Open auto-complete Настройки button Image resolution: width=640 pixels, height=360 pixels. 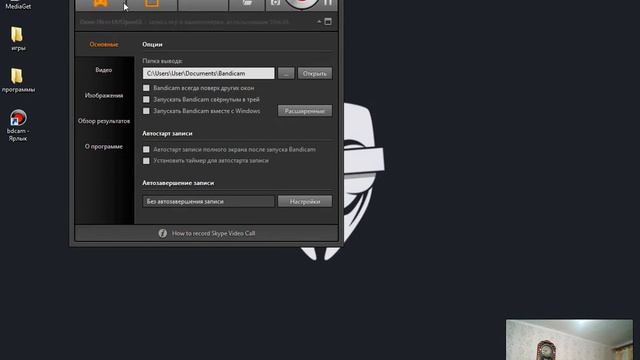tap(305, 202)
